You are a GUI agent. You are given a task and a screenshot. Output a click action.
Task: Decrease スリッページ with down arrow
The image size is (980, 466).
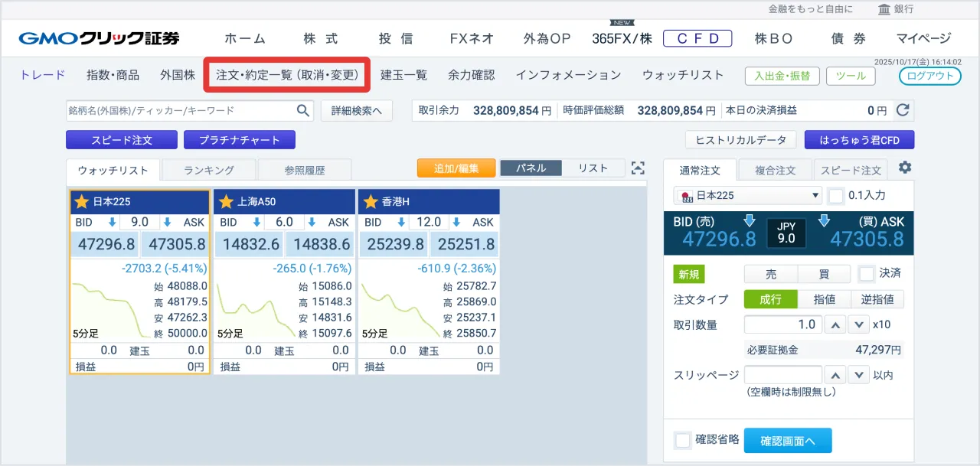click(860, 376)
